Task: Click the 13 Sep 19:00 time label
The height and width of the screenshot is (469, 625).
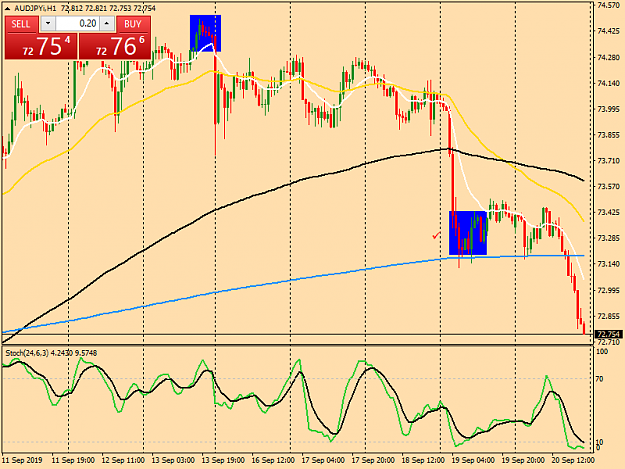Action: tap(223, 460)
